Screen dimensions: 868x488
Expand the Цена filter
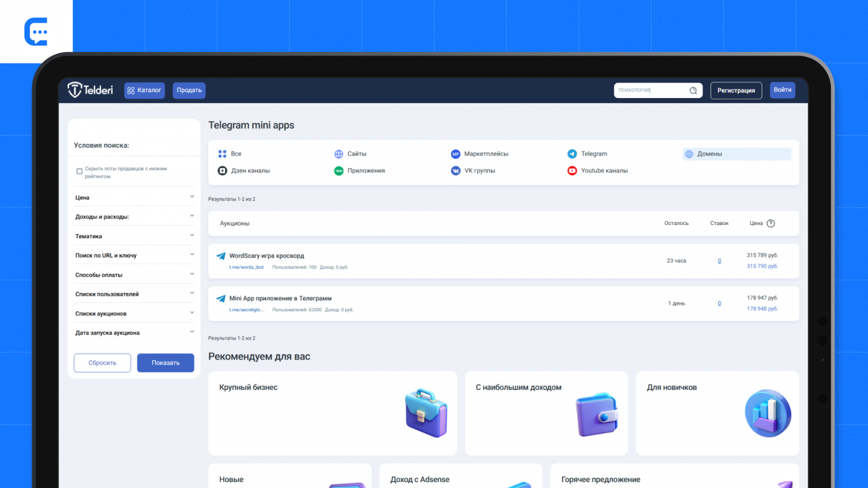click(134, 197)
